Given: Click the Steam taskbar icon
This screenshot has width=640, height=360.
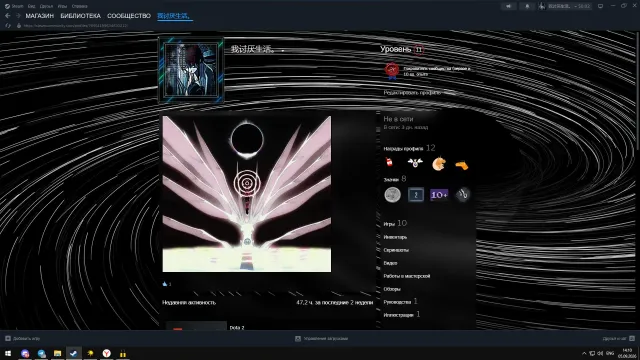Looking at the screenshot, I should point(73,353).
